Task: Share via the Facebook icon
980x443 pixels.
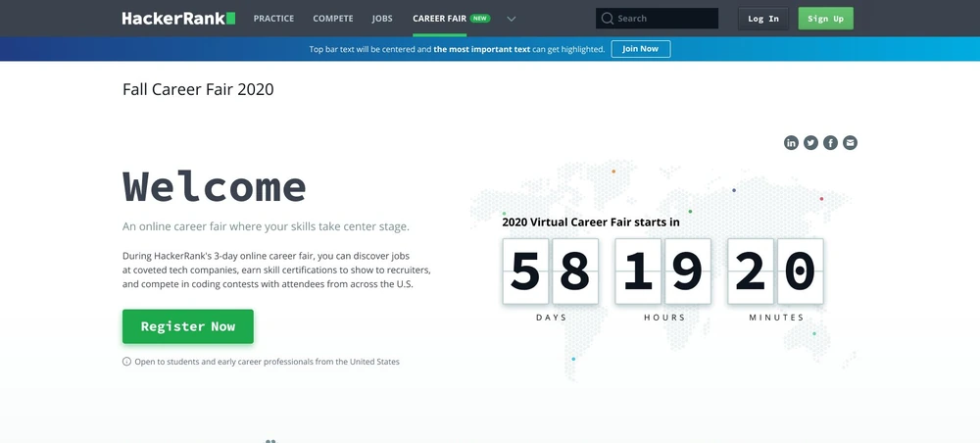Action: pyautogui.click(x=830, y=142)
